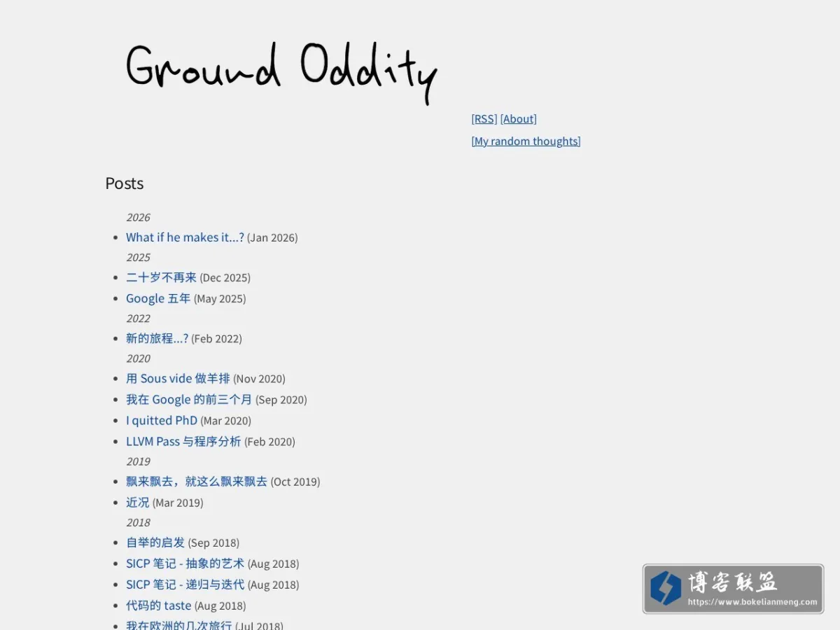
Task: Click the 2020 year label
Action: point(139,358)
